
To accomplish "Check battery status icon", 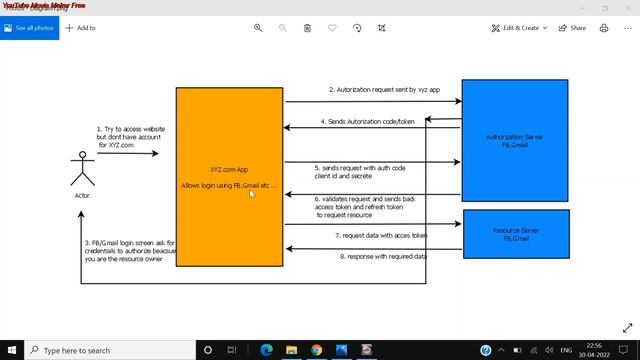I will [x=517, y=350].
